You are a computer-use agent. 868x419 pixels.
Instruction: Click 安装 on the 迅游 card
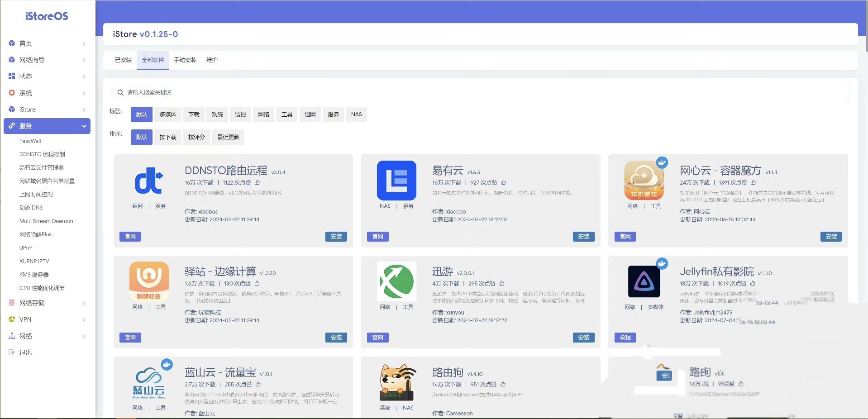(x=584, y=338)
